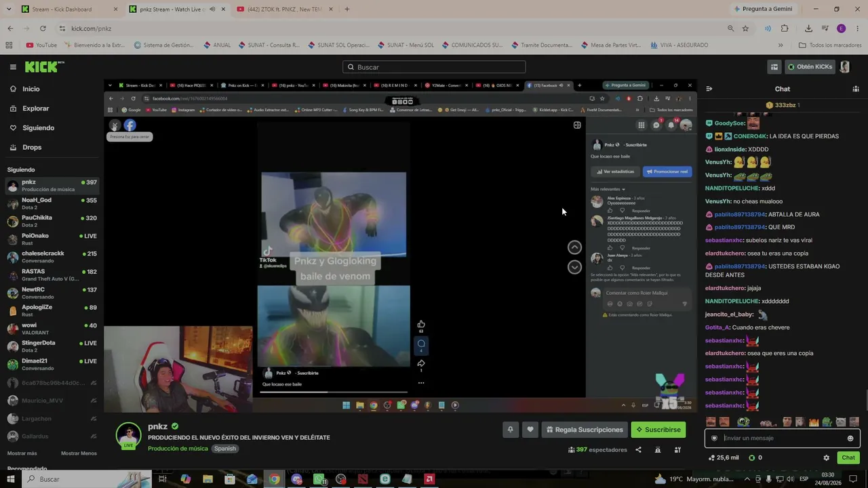Open chat viewer list icon

[x=855, y=89]
